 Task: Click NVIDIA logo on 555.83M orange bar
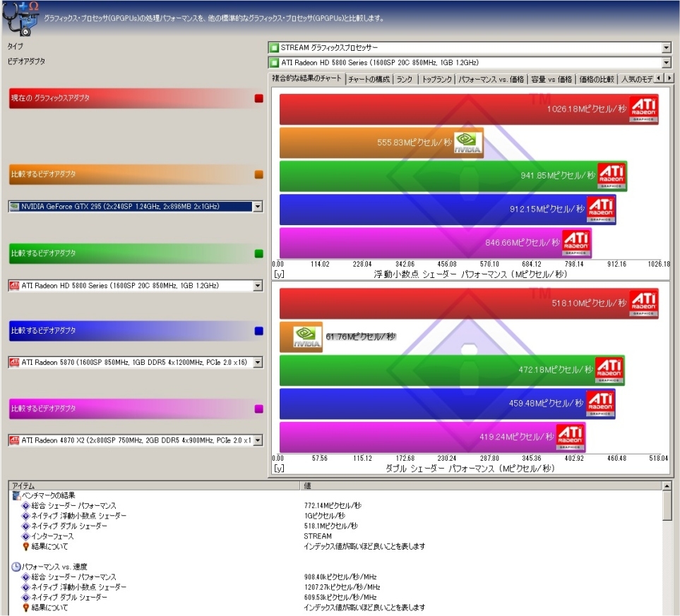pos(467,143)
